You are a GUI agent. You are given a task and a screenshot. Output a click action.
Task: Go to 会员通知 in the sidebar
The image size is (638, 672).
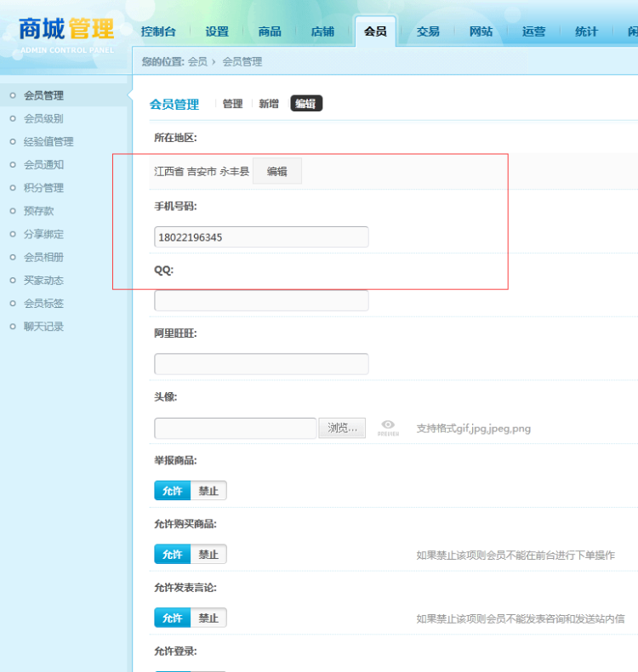(43, 164)
